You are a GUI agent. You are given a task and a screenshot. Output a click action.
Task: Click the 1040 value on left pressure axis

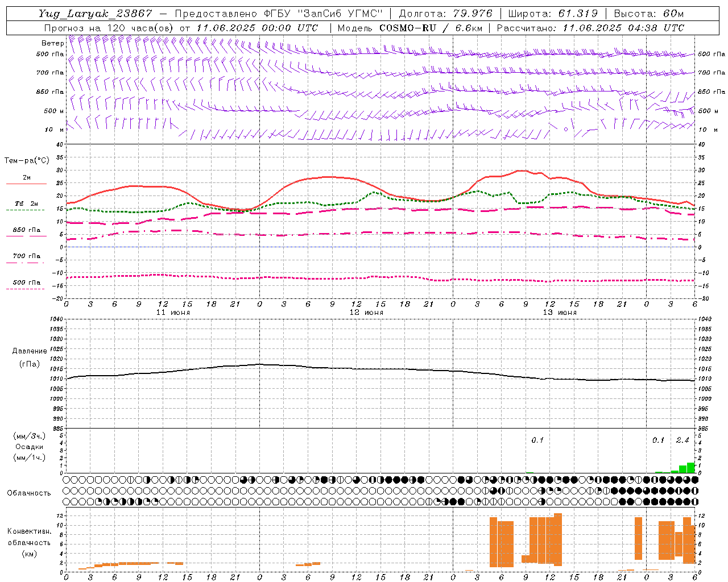(56, 319)
